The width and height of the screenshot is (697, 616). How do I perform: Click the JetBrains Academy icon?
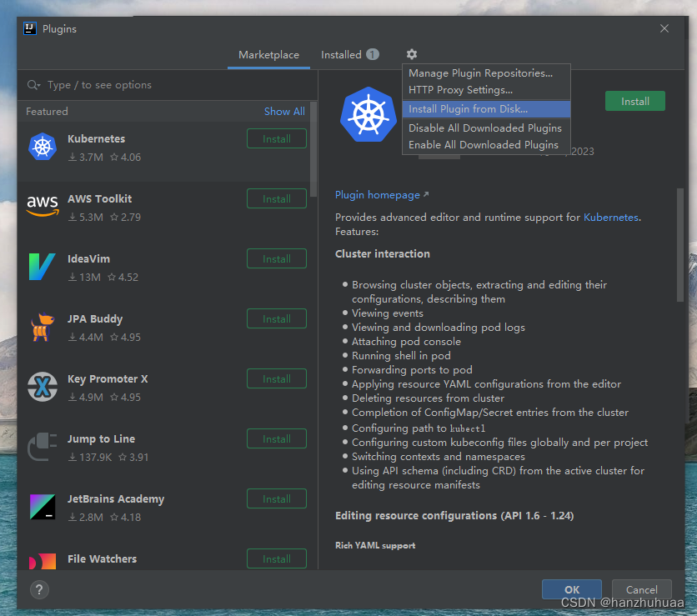coord(43,507)
